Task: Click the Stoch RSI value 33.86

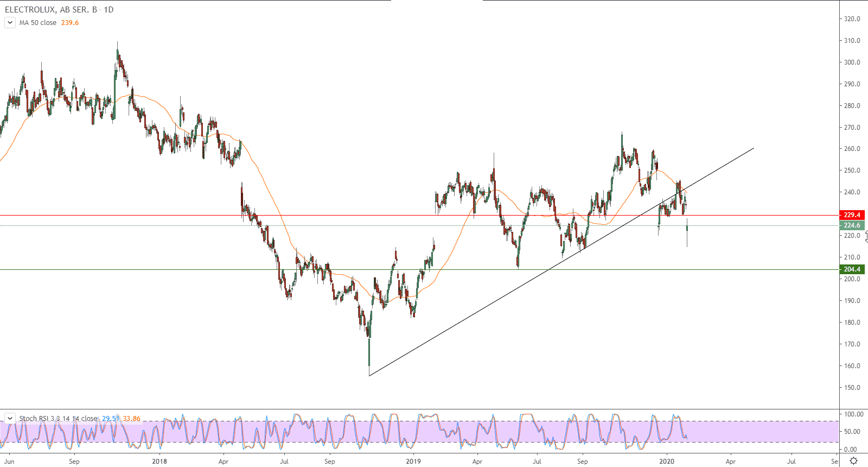Action: pyautogui.click(x=131, y=418)
